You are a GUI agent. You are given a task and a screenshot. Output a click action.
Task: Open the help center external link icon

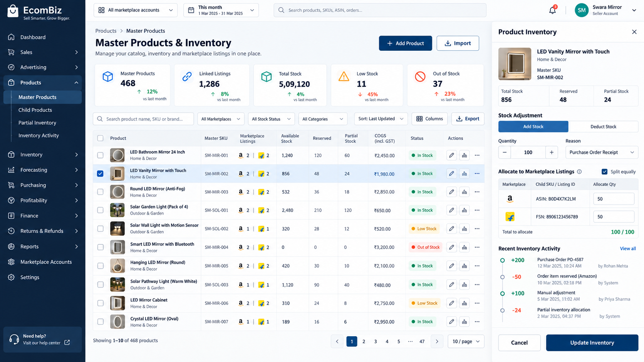tap(67, 342)
